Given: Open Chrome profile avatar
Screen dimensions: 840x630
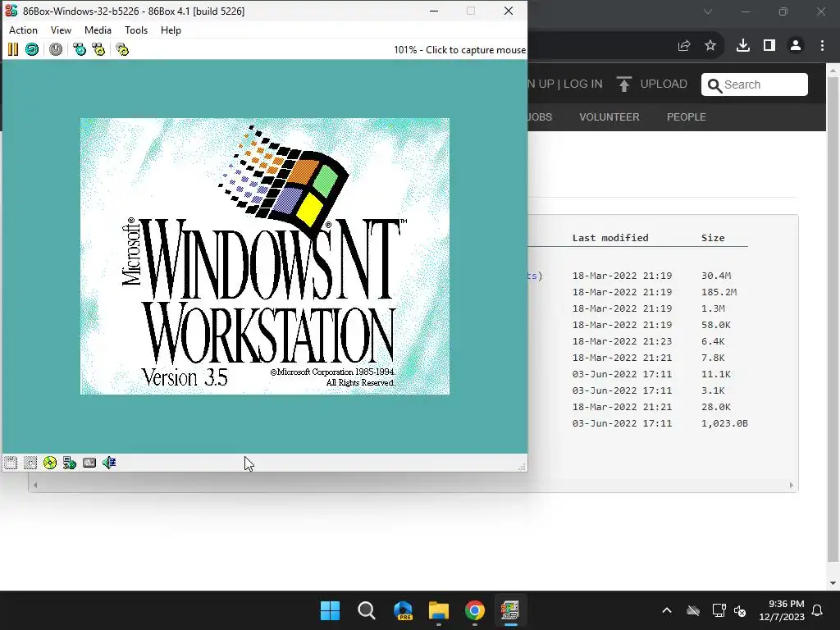Looking at the screenshot, I should tap(796, 46).
